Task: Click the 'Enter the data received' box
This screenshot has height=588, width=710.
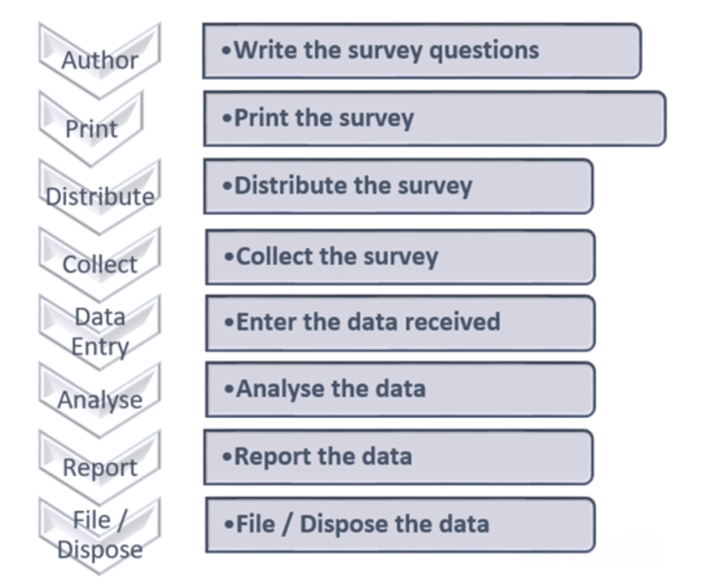Action: coord(400,323)
